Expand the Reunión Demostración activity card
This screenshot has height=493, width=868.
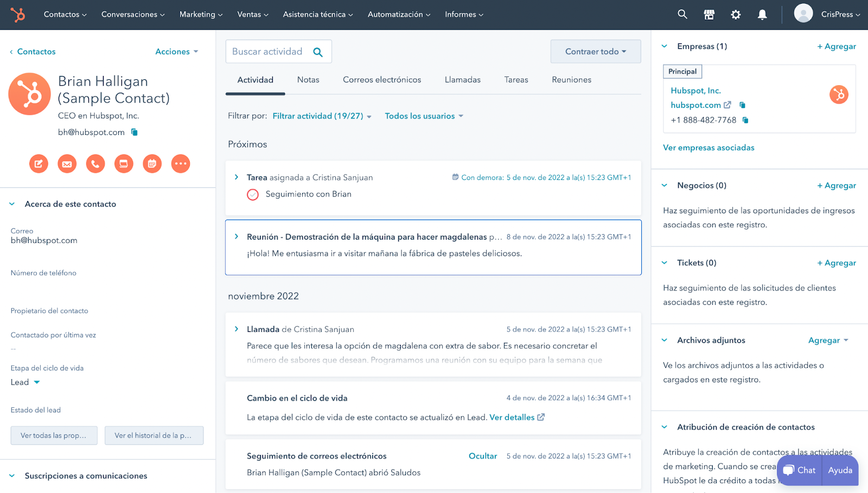(x=237, y=236)
